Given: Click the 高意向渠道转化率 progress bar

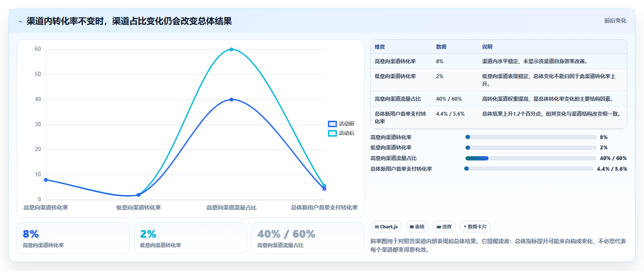Looking at the screenshot, I should point(531,137).
